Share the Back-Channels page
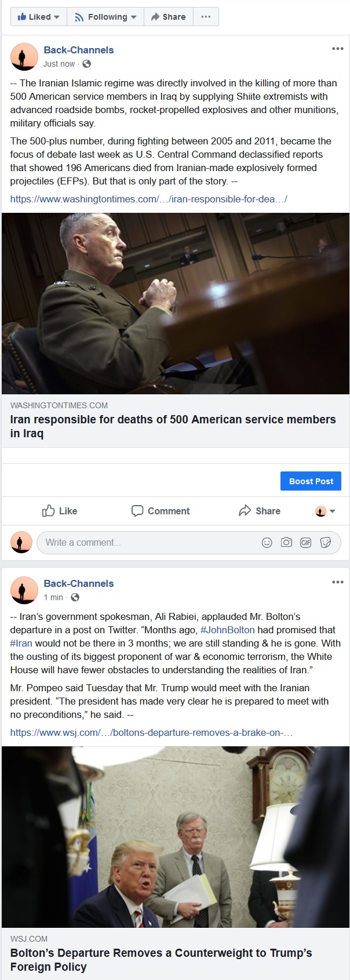This screenshot has width=350, height=980. 168,17
